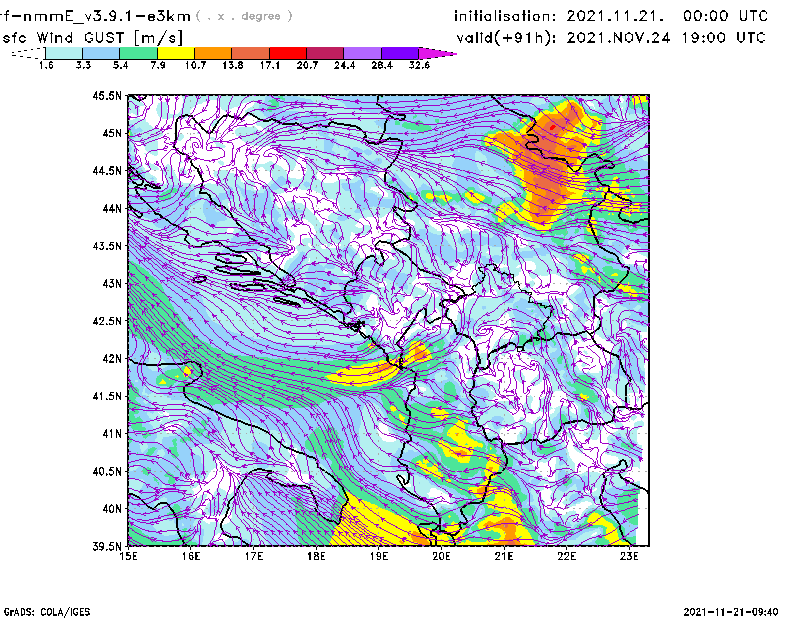Click the 'initialisation:' label
Screen dimensions: 800x618
pyautogui.click(x=505, y=16)
